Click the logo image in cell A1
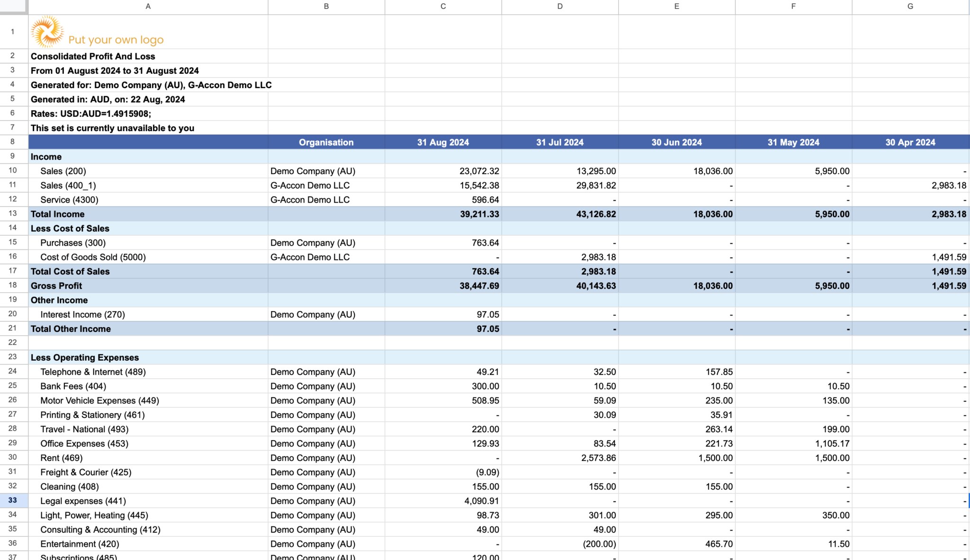970x560 pixels. (97, 32)
